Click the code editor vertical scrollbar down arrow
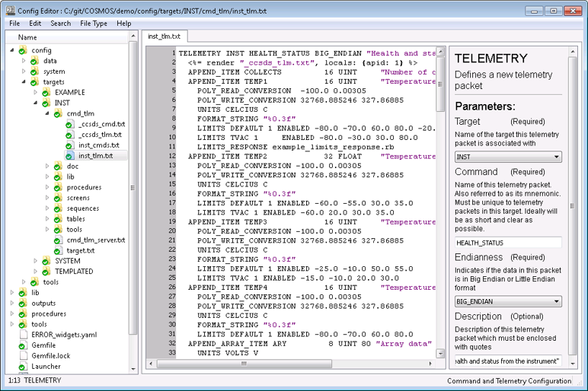Image resolution: width=588 pixels, height=391 pixels. (440, 353)
